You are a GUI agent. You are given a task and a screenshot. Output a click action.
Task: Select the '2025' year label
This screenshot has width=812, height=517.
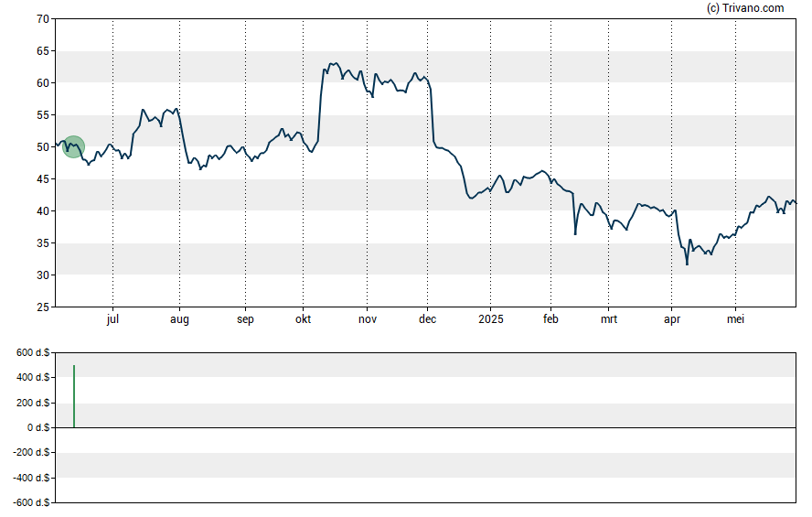pos(491,319)
